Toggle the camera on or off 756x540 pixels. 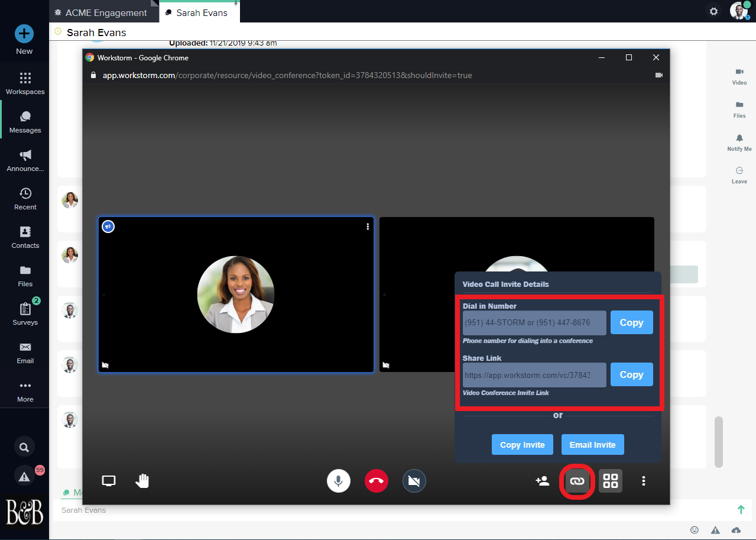pyautogui.click(x=414, y=481)
